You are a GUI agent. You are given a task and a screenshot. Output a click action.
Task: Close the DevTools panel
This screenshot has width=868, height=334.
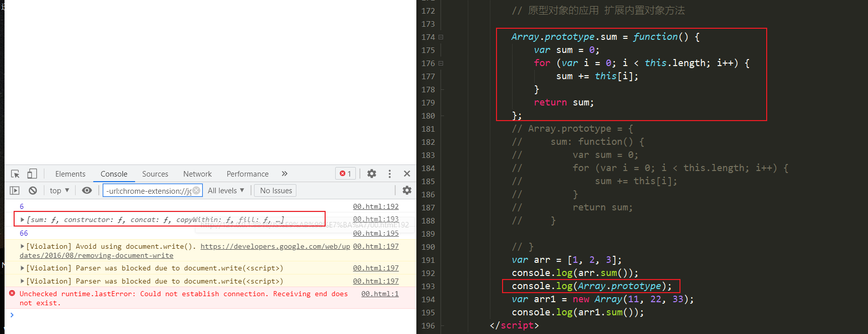(x=407, y=174)
